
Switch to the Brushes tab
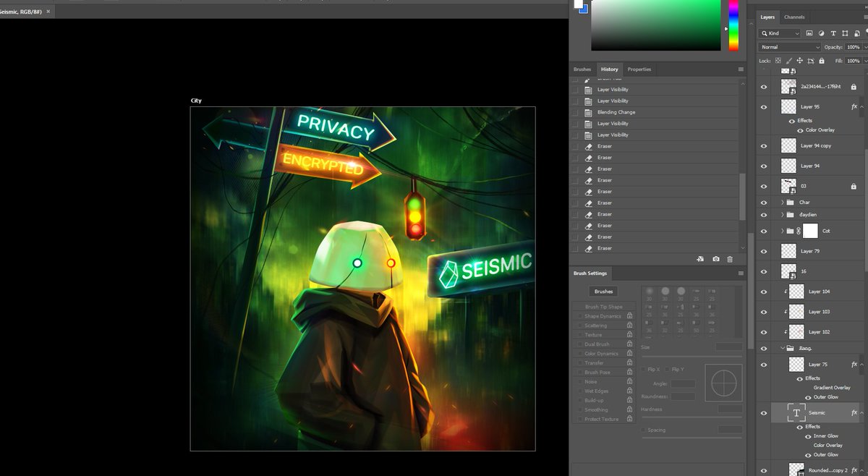582,69
